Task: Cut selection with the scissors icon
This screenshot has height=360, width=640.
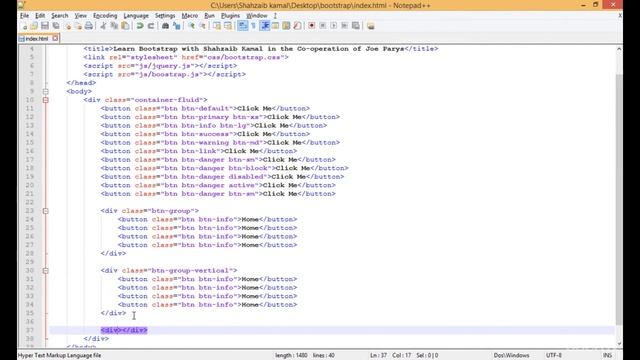Action: pyautogui.click(x=103, y=26)
